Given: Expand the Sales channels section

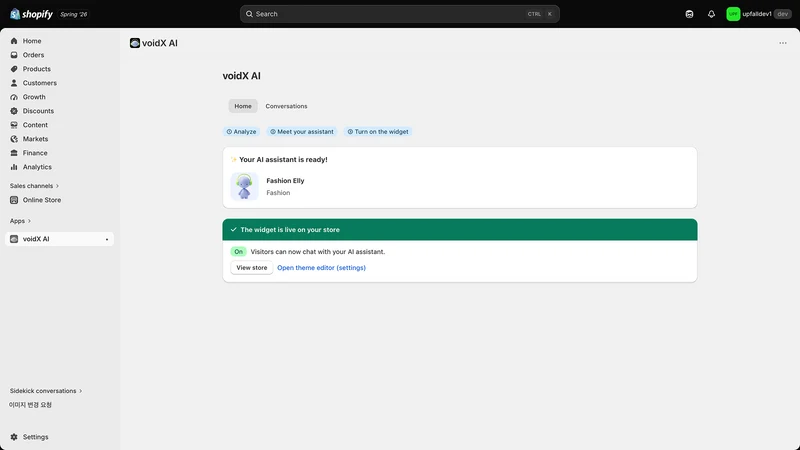Looking at the screenshot, I should 34,186.
